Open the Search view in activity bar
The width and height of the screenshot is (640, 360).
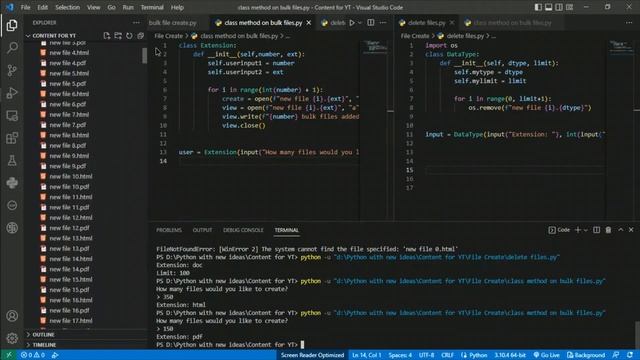pos(12,48)
